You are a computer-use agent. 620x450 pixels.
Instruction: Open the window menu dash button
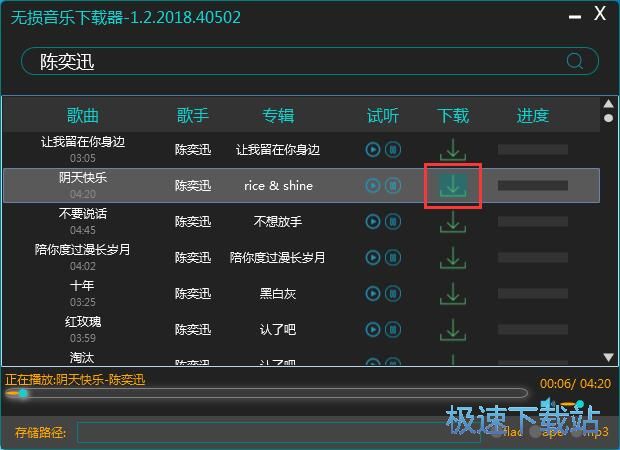573,15
